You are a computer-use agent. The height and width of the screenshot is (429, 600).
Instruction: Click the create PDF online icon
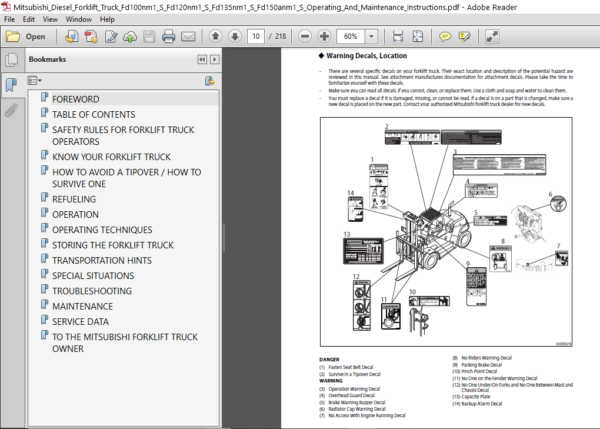(x=72, y=37)
